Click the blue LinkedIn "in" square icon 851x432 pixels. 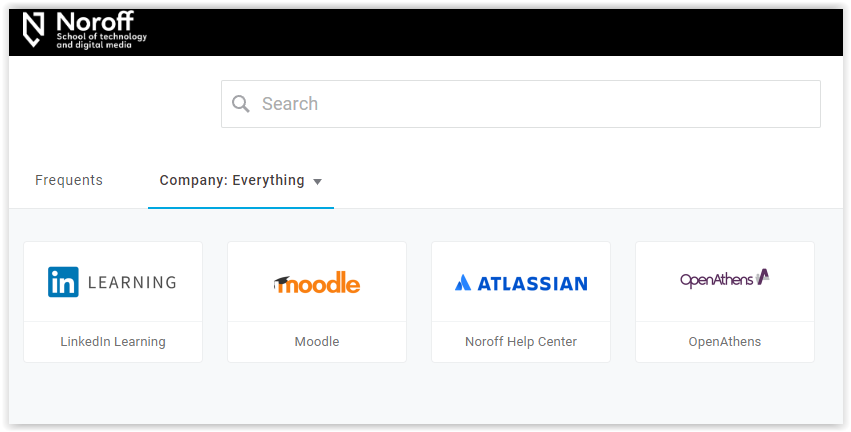63,282
